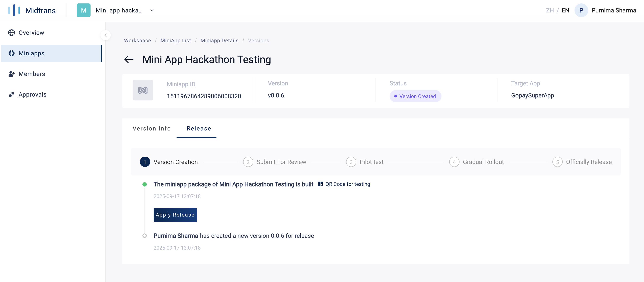Click step 2 circle icon
644x282 pixels.
248,162
